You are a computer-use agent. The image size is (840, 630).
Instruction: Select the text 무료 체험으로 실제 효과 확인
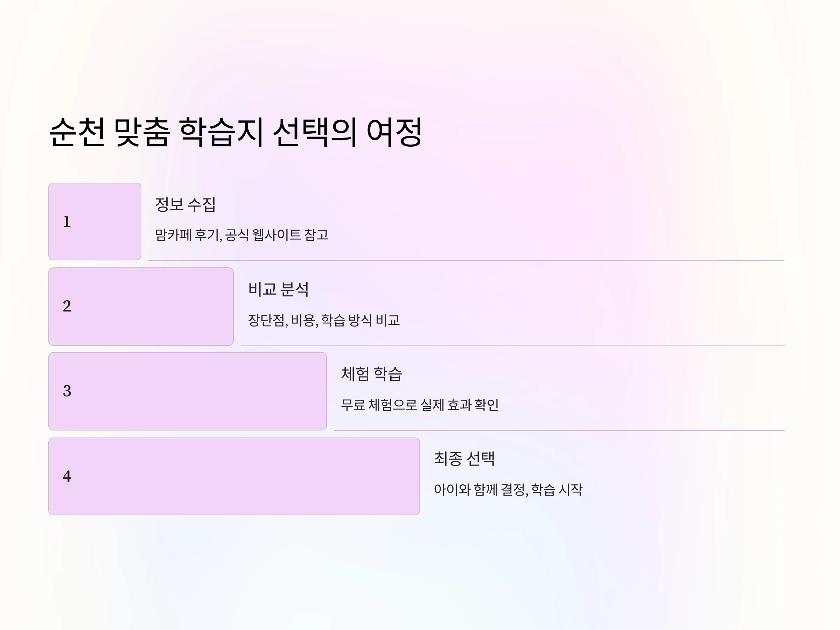pyautogui.click(x=420, y=405)
